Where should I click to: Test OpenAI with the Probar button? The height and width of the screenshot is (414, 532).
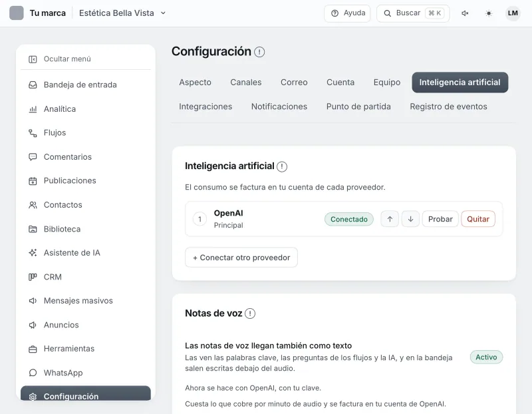[440, 219]
